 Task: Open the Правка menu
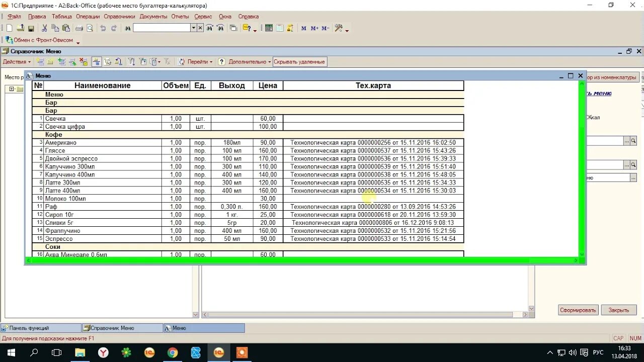(x=37, y=17)
